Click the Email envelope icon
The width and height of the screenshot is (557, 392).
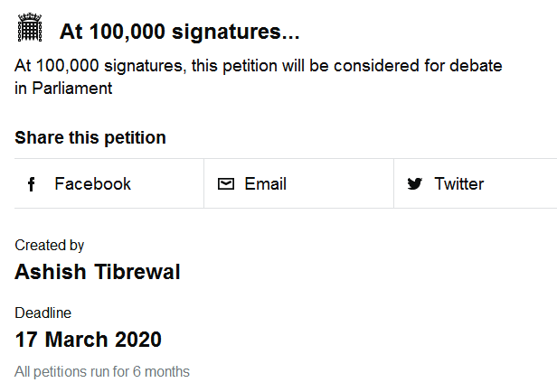click(226, 183)
